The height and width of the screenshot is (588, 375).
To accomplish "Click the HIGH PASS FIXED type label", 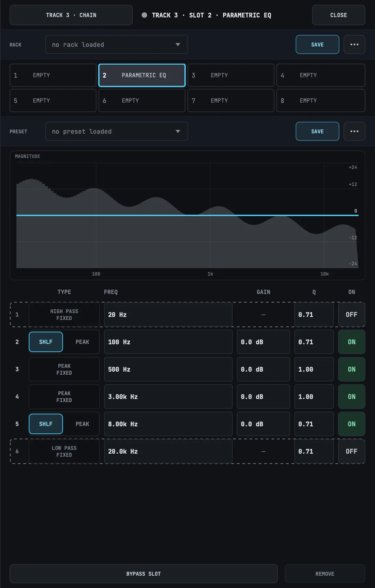I will point(64,315).
